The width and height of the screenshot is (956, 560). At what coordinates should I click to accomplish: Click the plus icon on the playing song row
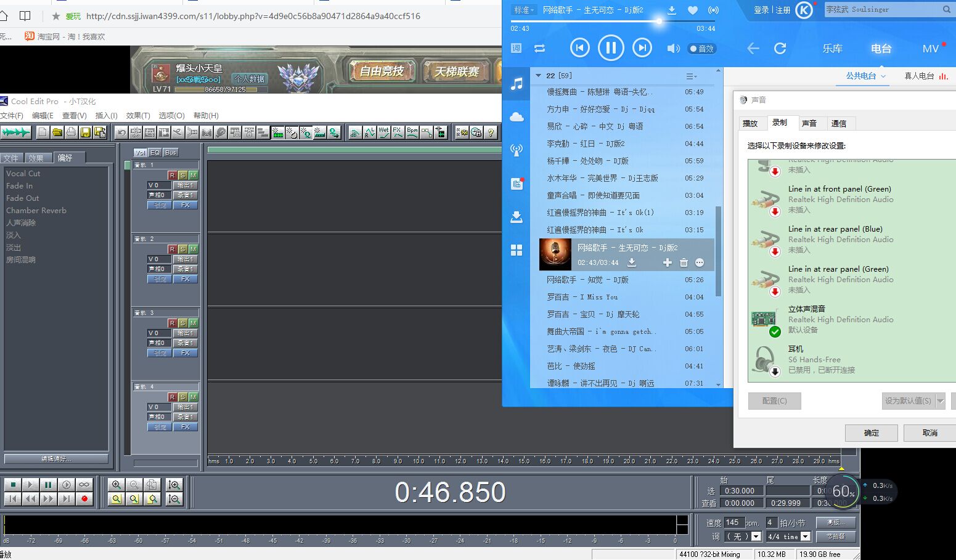pyautogui.click(x=667, y=262)
